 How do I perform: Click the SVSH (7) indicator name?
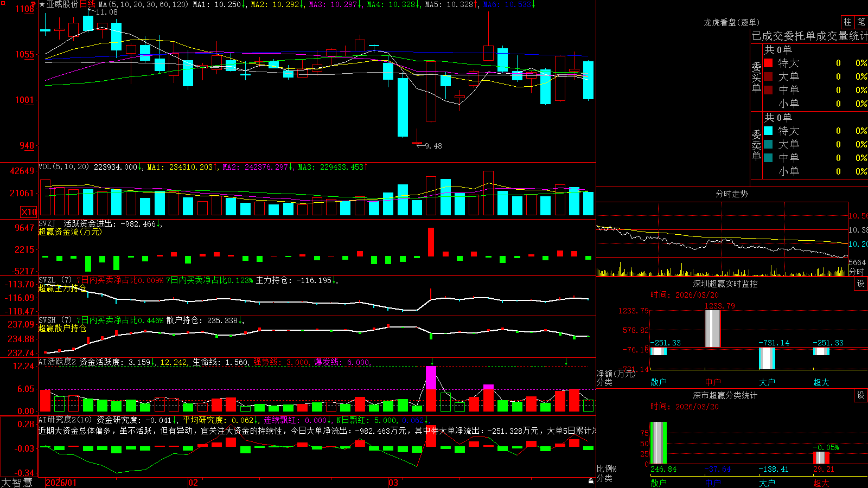tap(55, 320)
